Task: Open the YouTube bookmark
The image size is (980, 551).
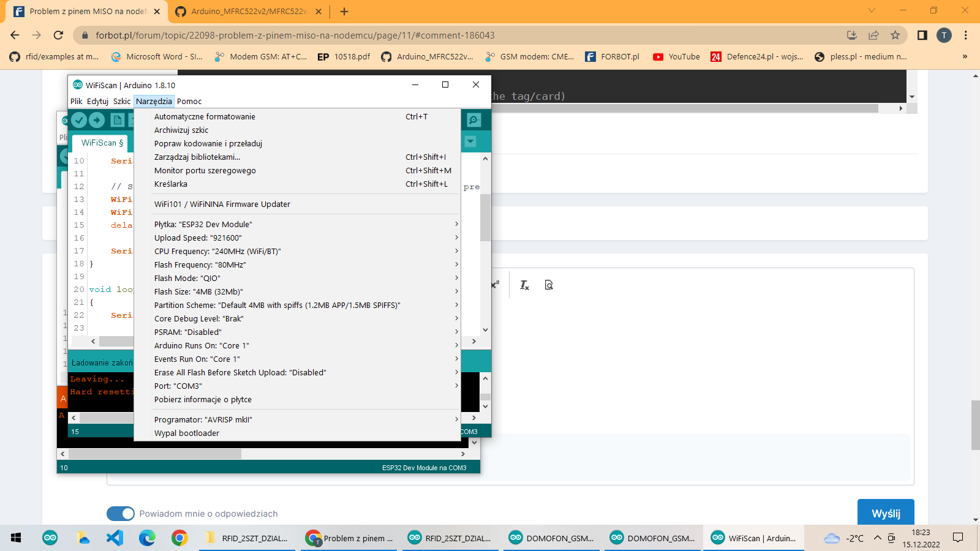Action: 676,56
